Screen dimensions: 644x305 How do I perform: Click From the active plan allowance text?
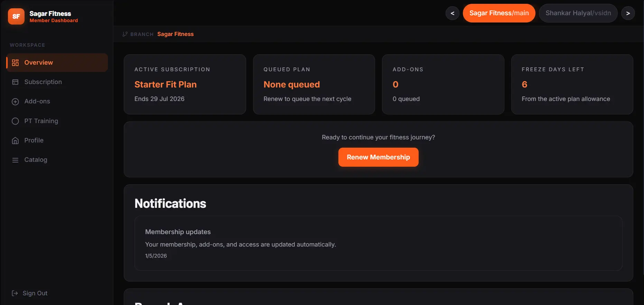coord(566,99)
